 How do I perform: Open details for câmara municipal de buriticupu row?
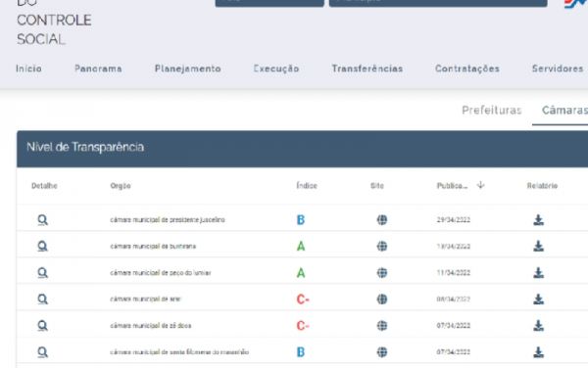coord(42,247)
